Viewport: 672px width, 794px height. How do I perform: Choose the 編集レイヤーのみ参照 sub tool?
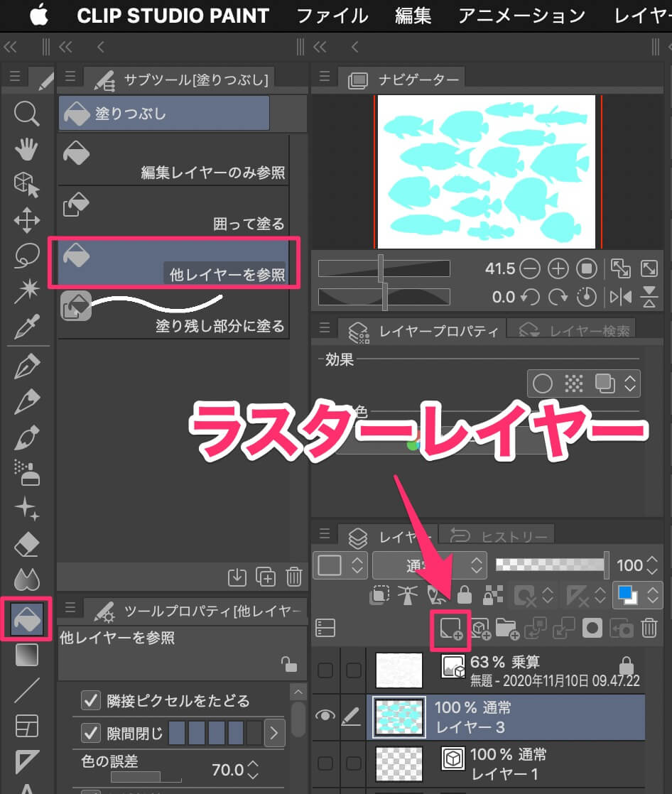[x=173, y=160]
